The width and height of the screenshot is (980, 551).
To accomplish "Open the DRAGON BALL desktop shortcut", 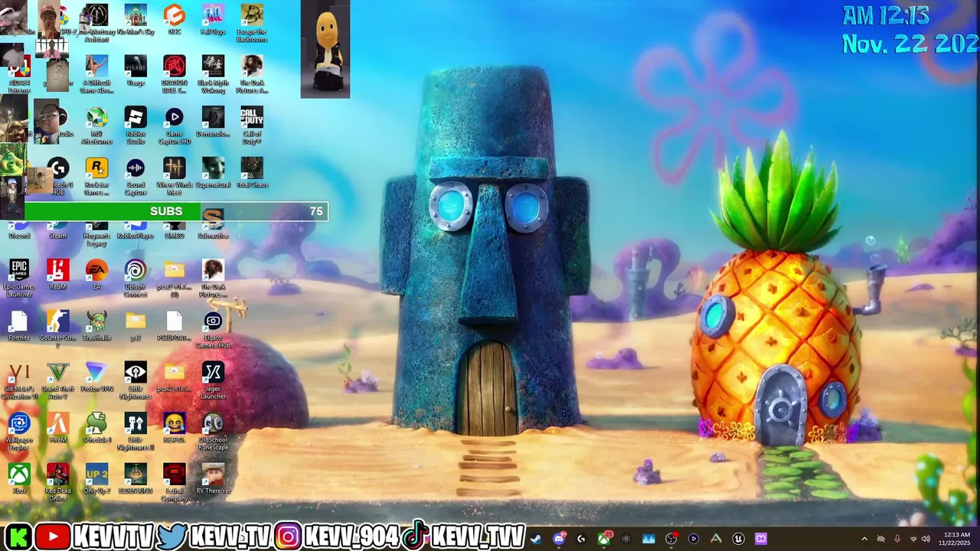I will pos(175,74).
